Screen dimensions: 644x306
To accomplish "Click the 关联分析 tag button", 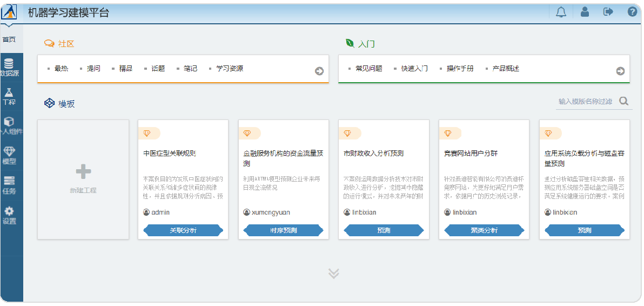I will [183, 230].
